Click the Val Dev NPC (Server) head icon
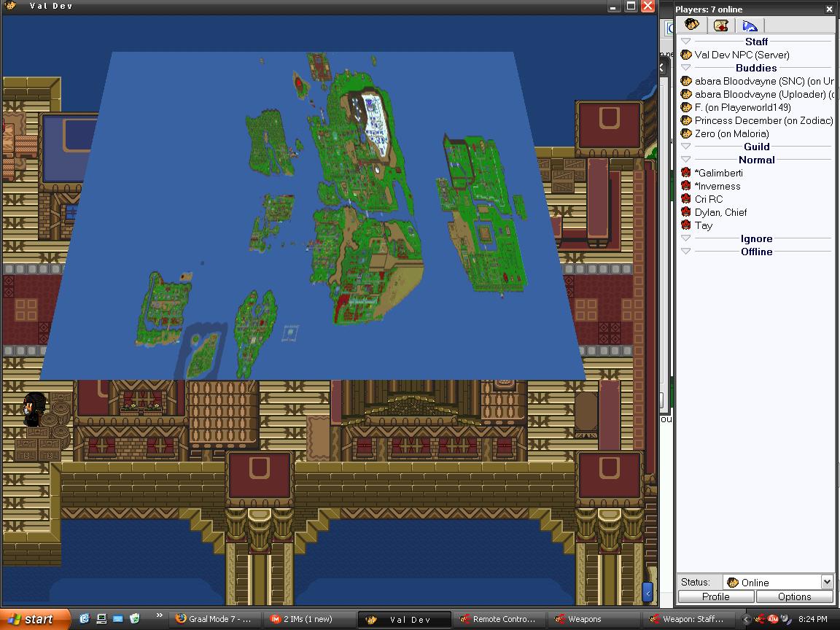840x630 pixels. 685,55
